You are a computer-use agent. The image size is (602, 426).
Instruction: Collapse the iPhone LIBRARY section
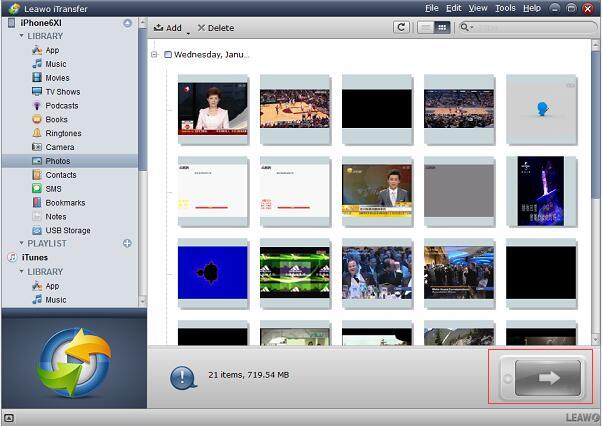click(x=22, y=36)
